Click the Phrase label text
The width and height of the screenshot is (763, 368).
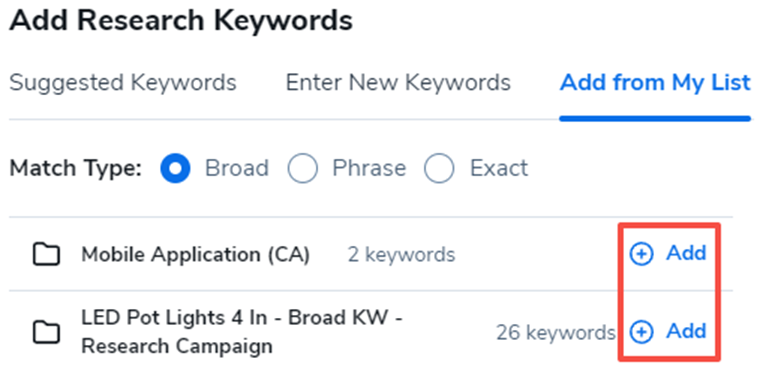click(369, 168)
